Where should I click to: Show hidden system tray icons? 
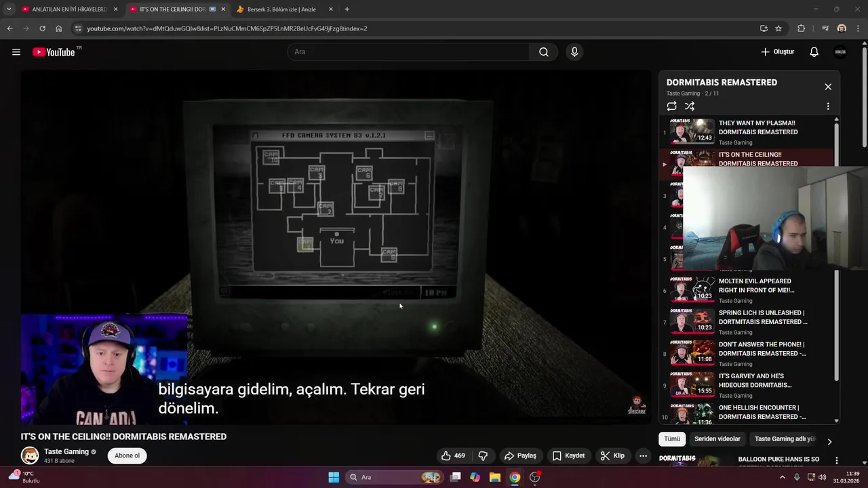click(x=782, y=477)
